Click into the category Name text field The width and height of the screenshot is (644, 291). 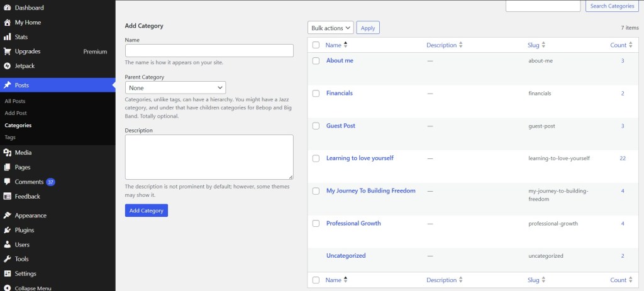pos(209,51)
